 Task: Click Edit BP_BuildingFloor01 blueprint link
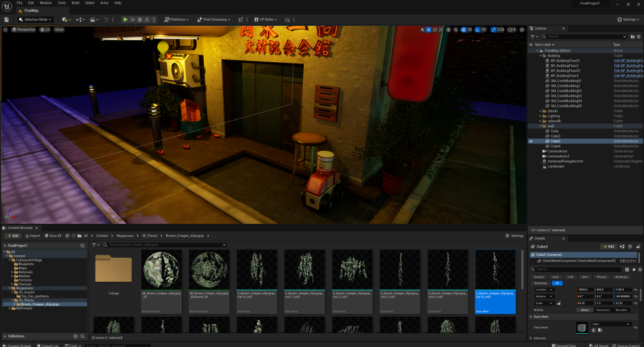coord(628,61)
